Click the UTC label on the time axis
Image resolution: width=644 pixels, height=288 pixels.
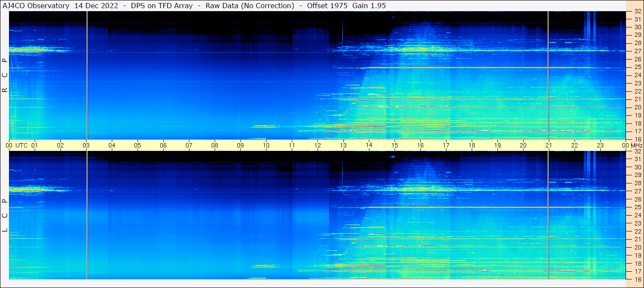[21, 145]
